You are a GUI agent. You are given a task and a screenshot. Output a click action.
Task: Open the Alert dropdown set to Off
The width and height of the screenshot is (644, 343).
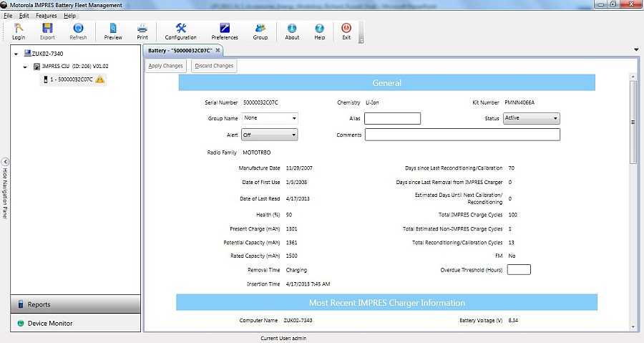270,135
